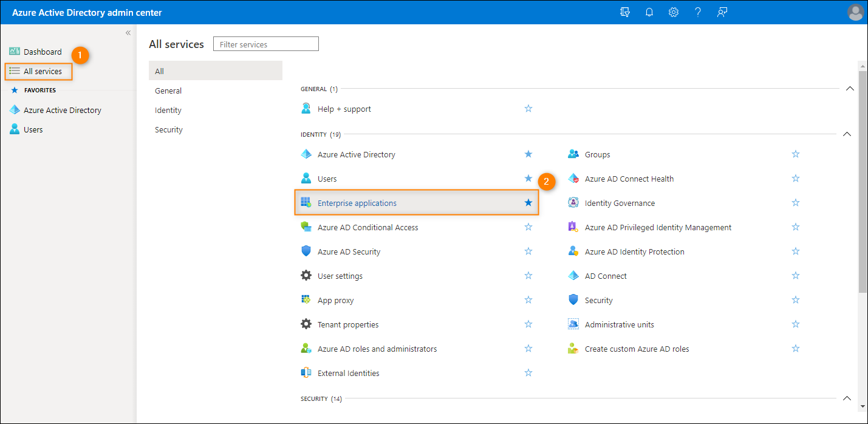The image size is (868, 424).
Task: Open Azure AD Privileged Identity Management link
Action: (658, 227)
